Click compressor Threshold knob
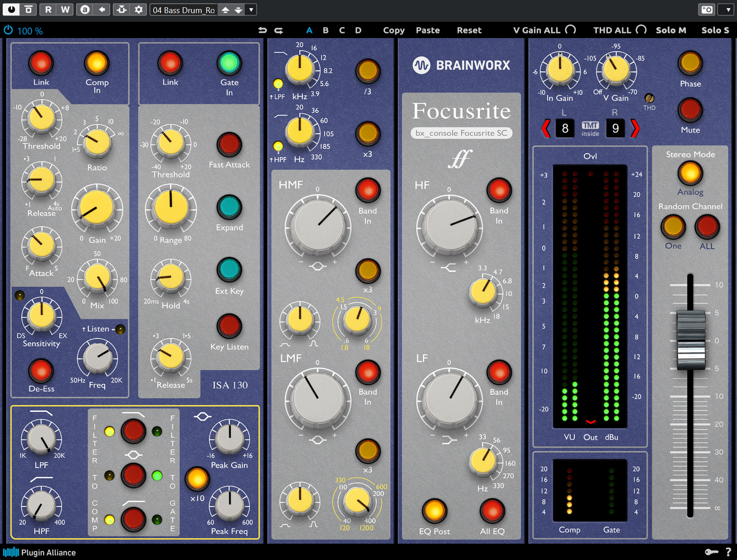The height and width of the screenshot is (560, 737). pos(41,119)
